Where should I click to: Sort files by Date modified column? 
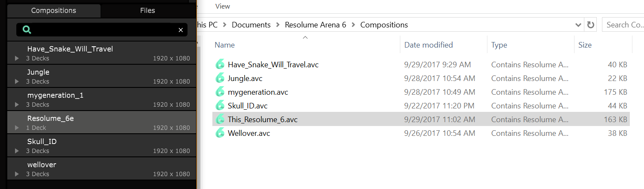428,45
